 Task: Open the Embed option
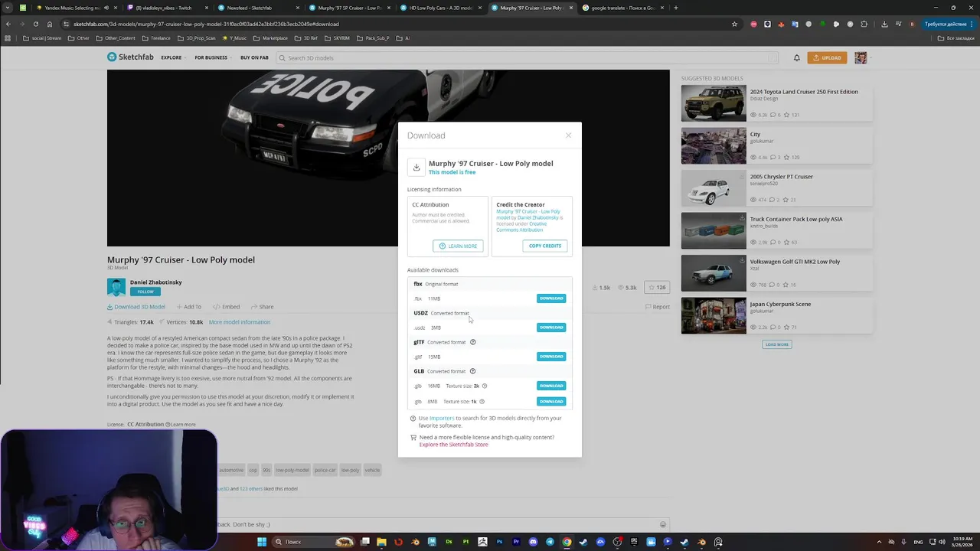tap(227, 307)
